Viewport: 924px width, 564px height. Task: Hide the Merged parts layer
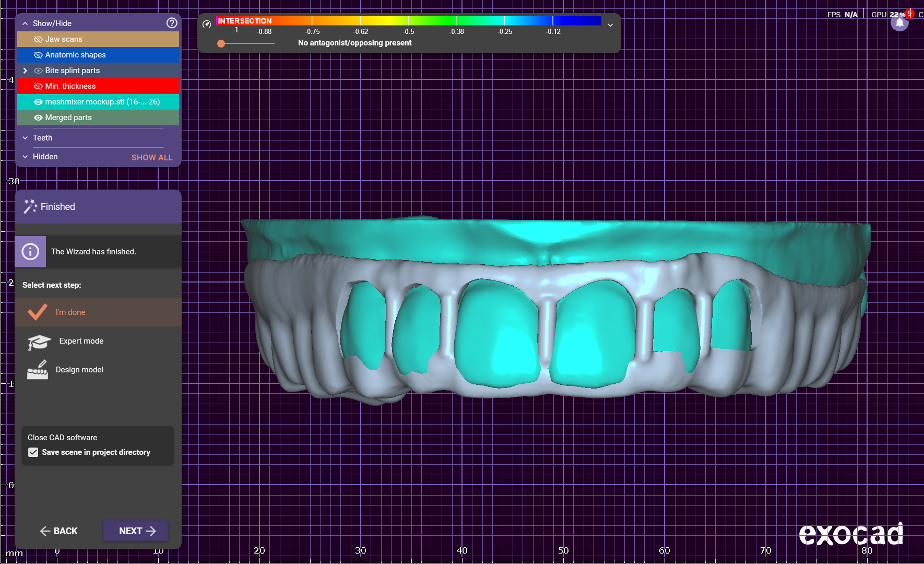[x=38, y=118]
